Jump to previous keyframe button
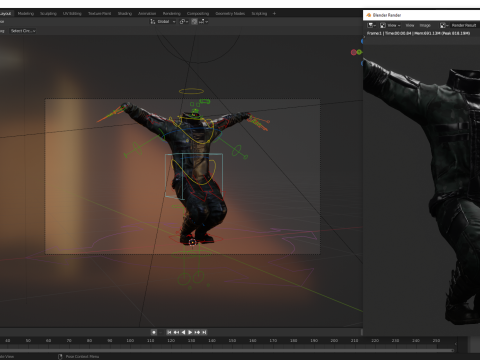The width and height of the screenshot is (480, 360). 176,332
